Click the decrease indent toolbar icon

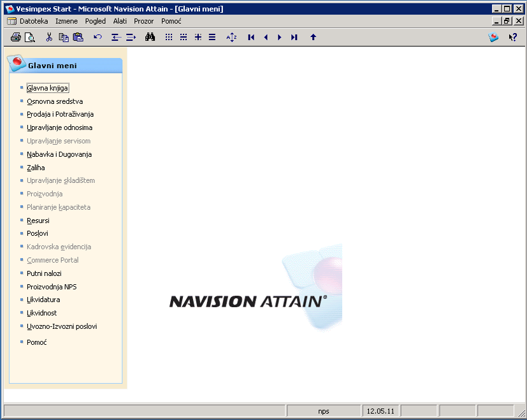point(116,37)
